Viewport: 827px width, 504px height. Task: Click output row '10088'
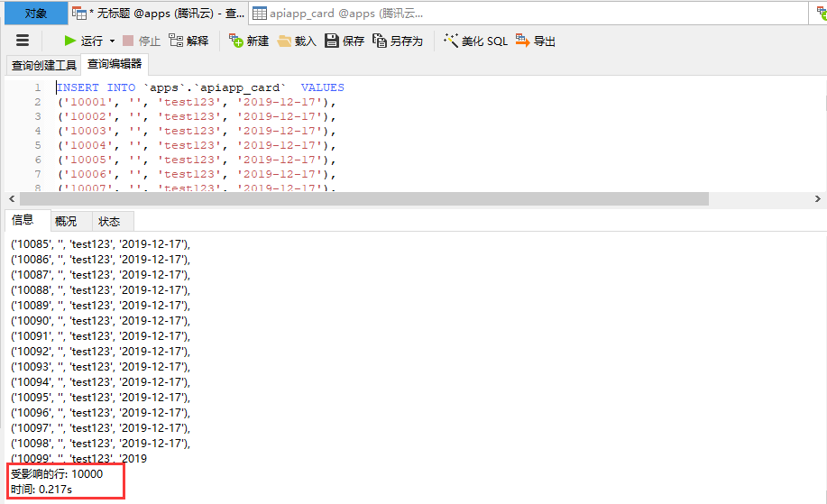click(100, 290)
